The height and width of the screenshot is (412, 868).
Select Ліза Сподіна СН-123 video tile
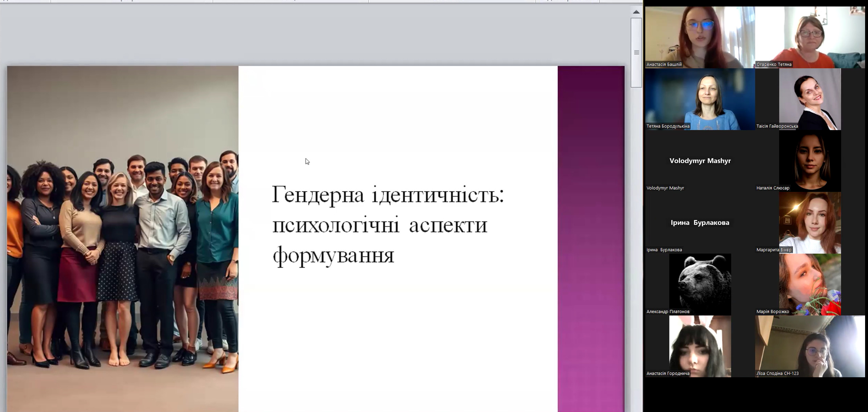(810, 346)
